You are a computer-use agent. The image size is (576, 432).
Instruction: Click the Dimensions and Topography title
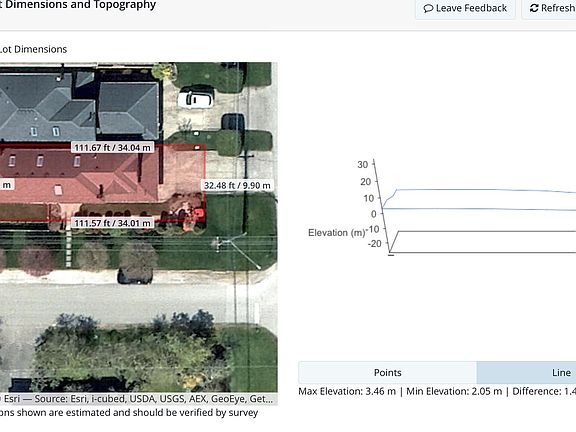78,5
